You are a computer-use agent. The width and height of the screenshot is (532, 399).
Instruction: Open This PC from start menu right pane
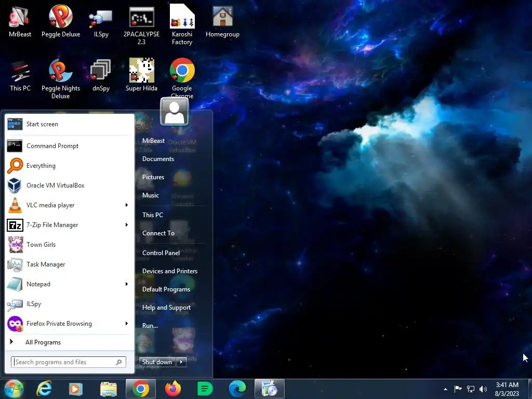tap(153, 215)
